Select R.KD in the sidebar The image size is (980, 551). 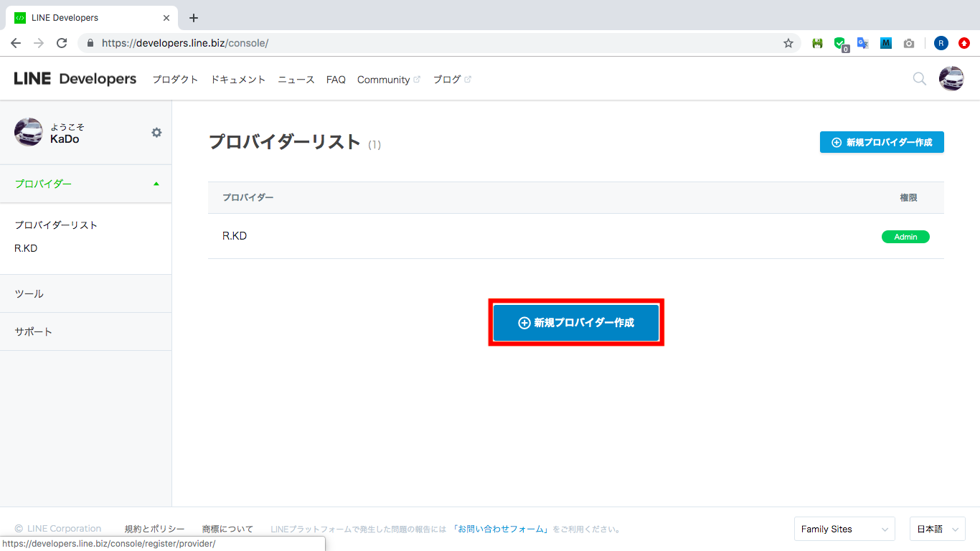tap(26, 248)
